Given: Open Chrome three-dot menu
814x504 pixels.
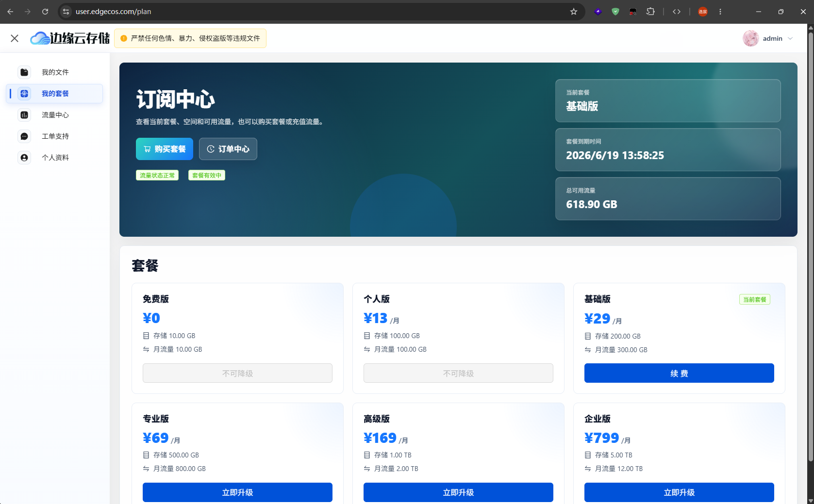Looking at the screenshot, I should (720, 12).
